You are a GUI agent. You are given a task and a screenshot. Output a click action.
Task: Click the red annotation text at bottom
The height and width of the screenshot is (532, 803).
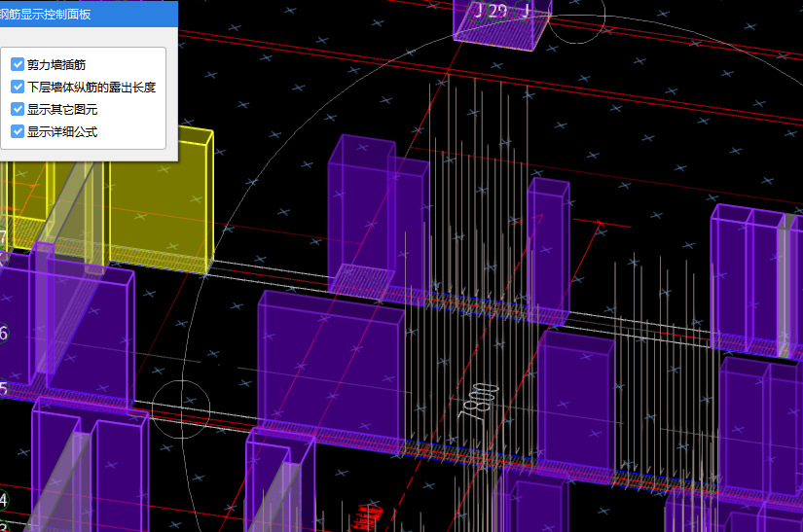tap(368, 516)
